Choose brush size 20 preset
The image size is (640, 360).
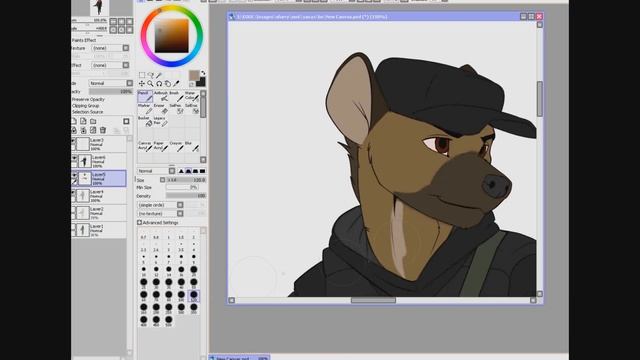click(193, 271)
